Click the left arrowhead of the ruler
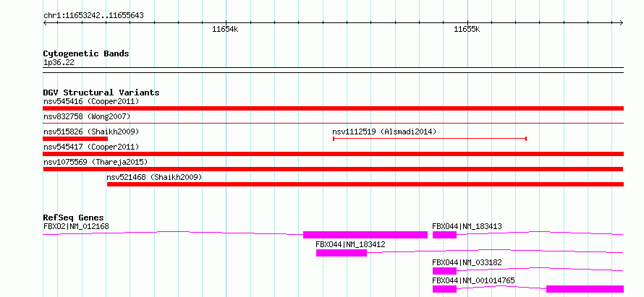Image resolution: width=644 pixels, height=297 pixels. click(46, 23)
